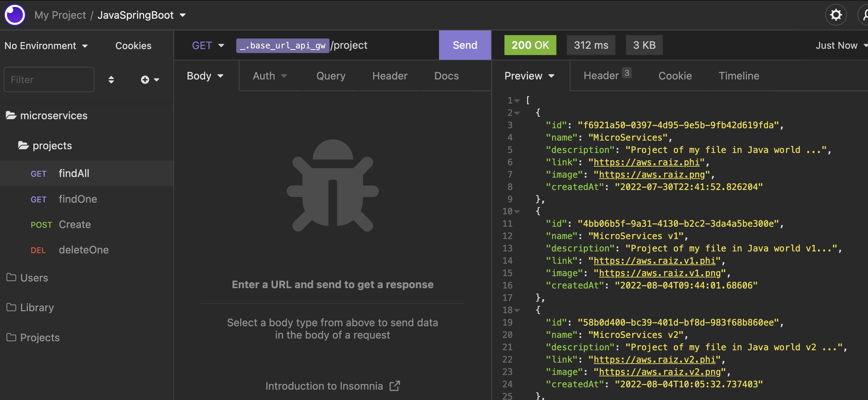Click the bug illustration in request pane
The width and height of the screenshot is (868, 400).
tap(333, 186)
